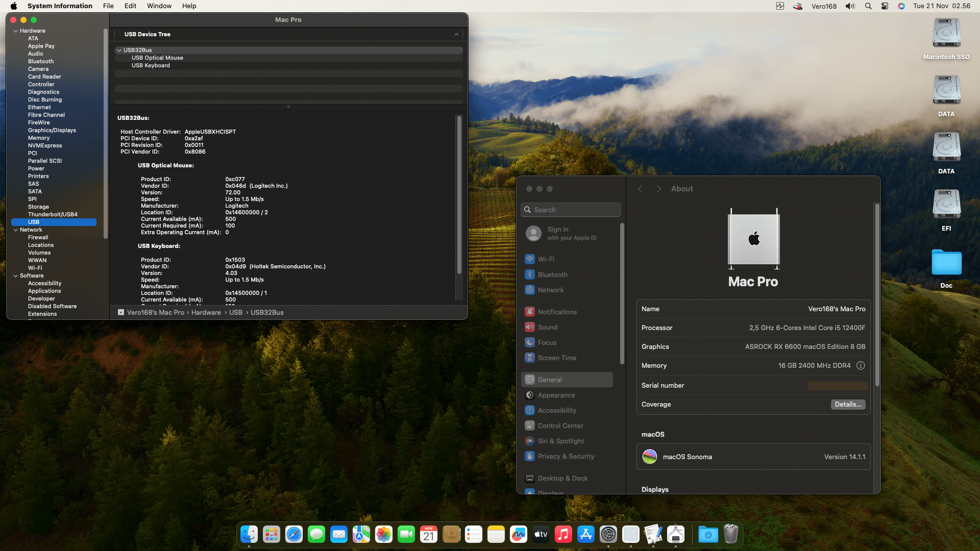
Task: Open the Window menu
Action: click(x=159, y=6)
